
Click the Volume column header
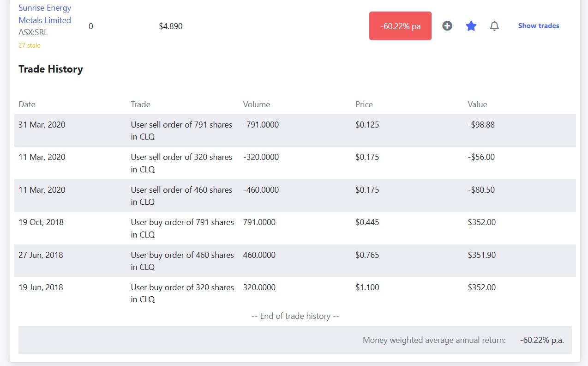point(256,104)
